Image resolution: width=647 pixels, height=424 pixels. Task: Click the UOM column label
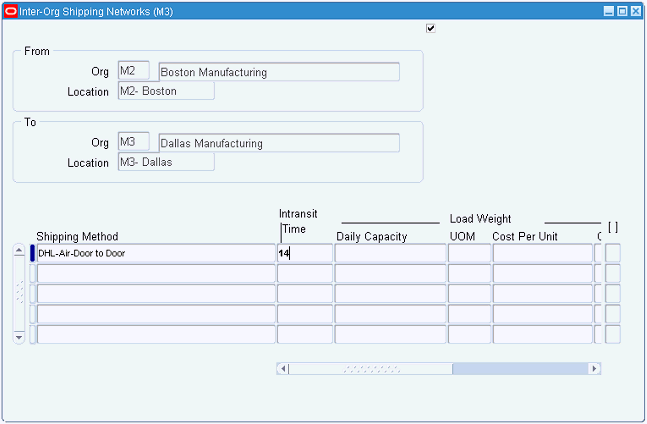click(462, 236)
